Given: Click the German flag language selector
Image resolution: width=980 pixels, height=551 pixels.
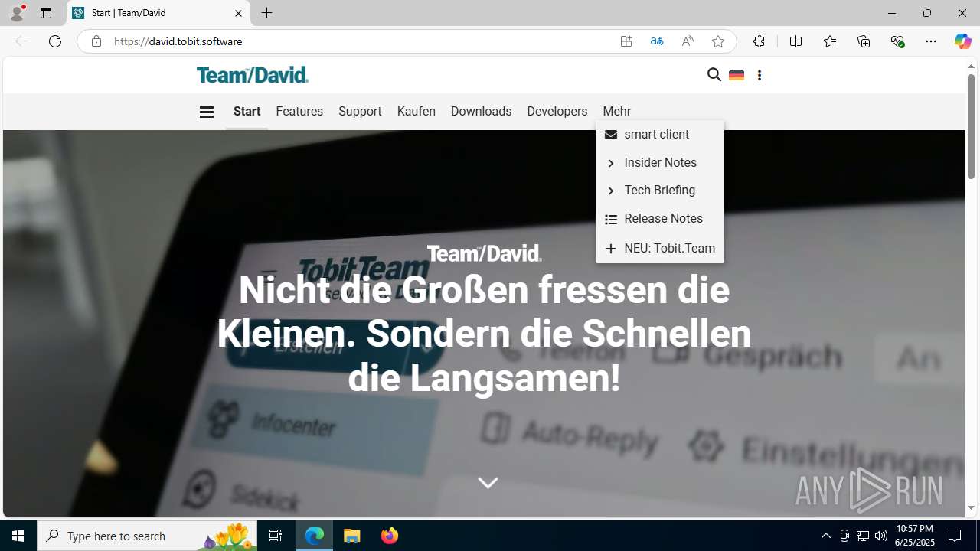Looking at the screenshot, I should click(x=737, y=75).
